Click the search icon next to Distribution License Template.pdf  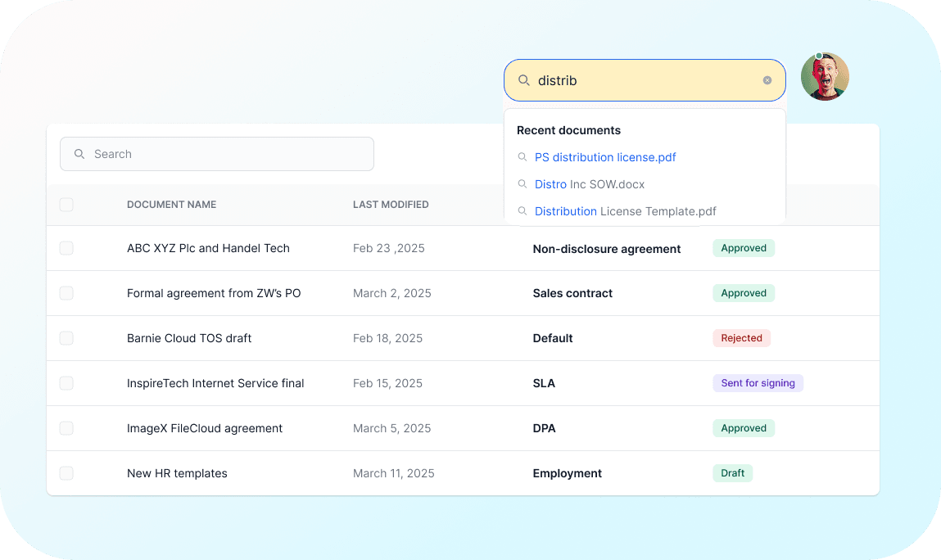tap(523, 211)
